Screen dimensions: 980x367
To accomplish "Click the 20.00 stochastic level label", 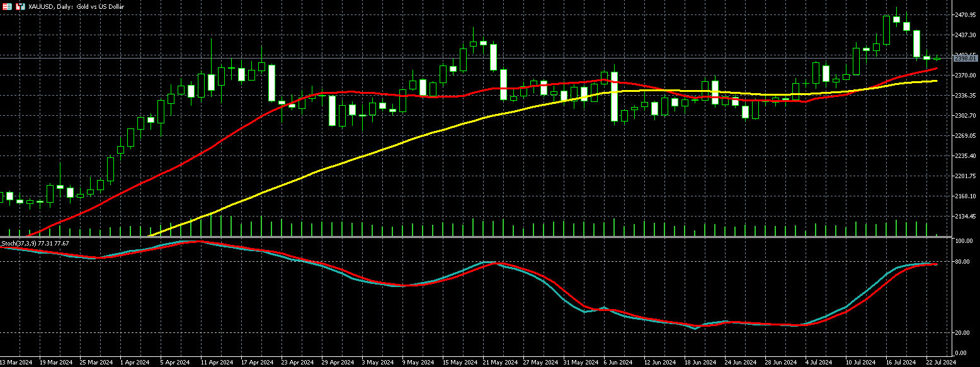I will click(962, 332).
